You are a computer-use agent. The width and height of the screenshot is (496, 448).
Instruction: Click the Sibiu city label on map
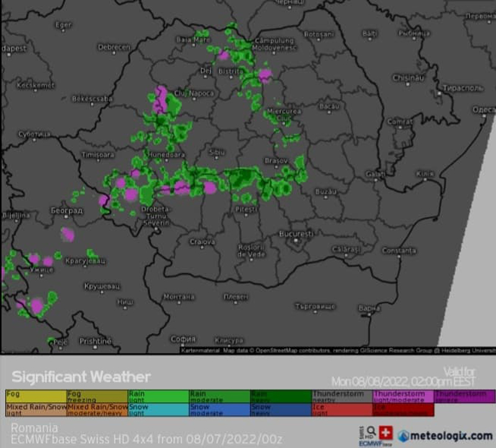217,151
